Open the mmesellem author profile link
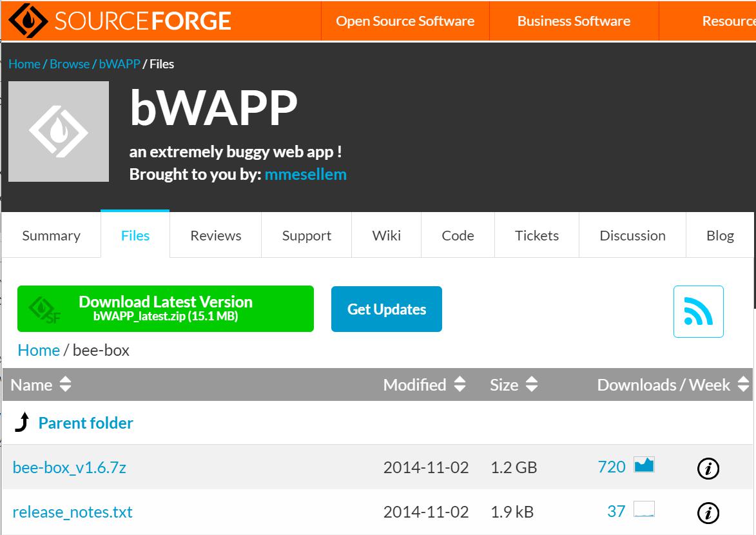The image size is (756, 535). coord(305,174)
